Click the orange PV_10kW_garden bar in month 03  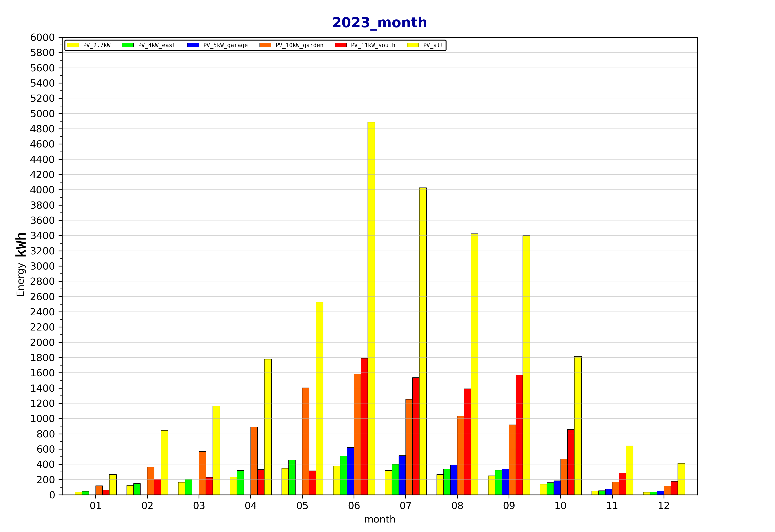click(x=202, y=473)
